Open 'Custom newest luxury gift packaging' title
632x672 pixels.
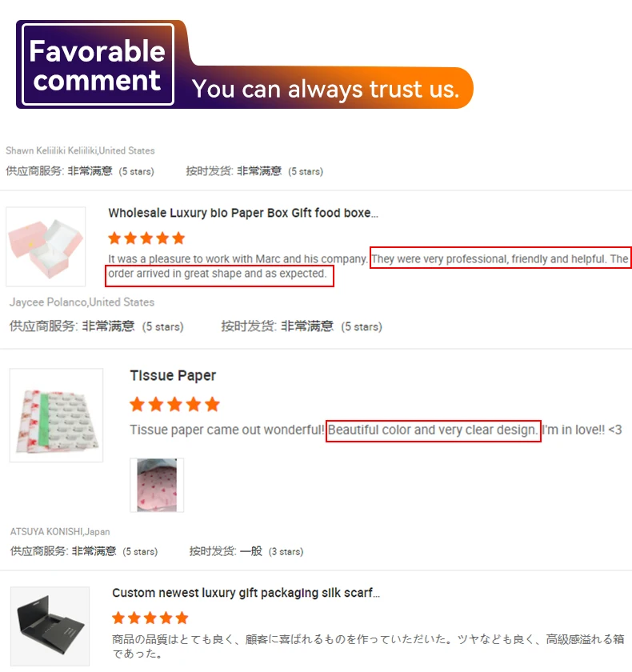click(246, 593)
